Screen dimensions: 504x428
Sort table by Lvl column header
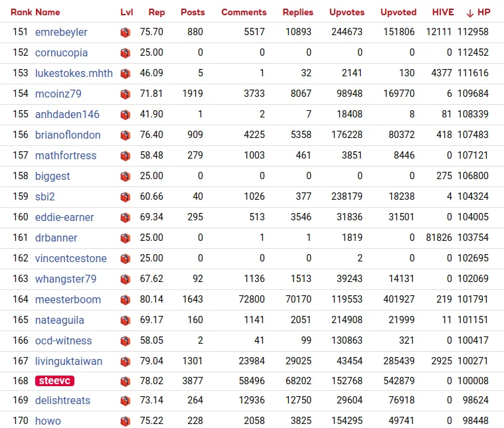pos(127,12)
